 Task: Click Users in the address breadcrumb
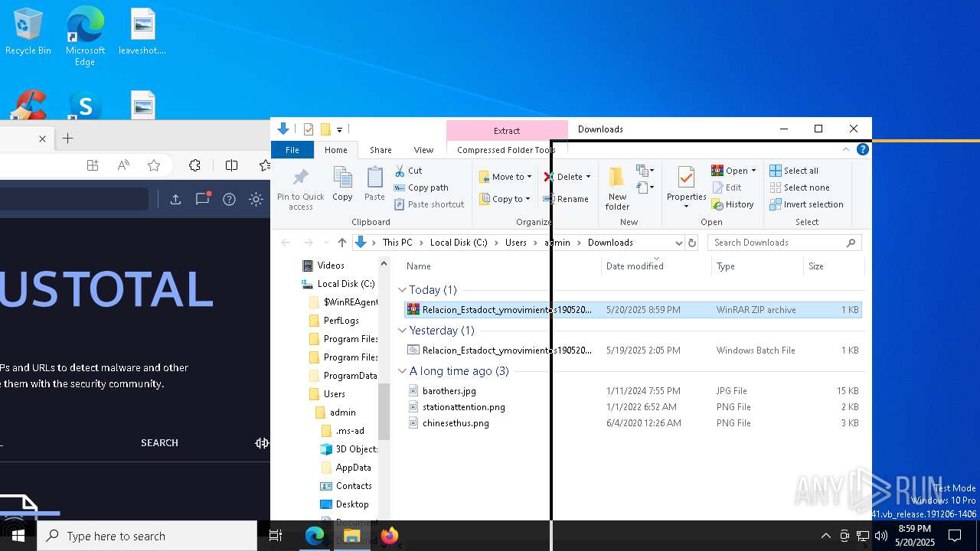515,243
